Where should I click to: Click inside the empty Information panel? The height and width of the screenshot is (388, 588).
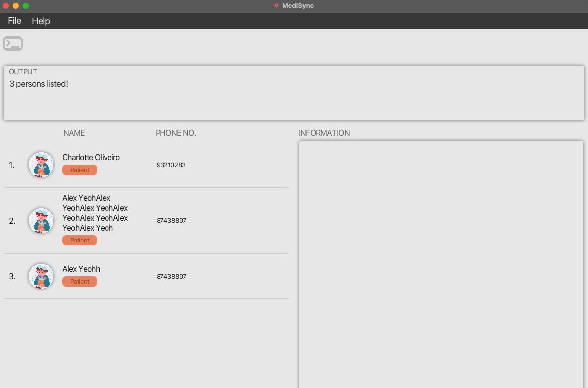click(441, 264)
